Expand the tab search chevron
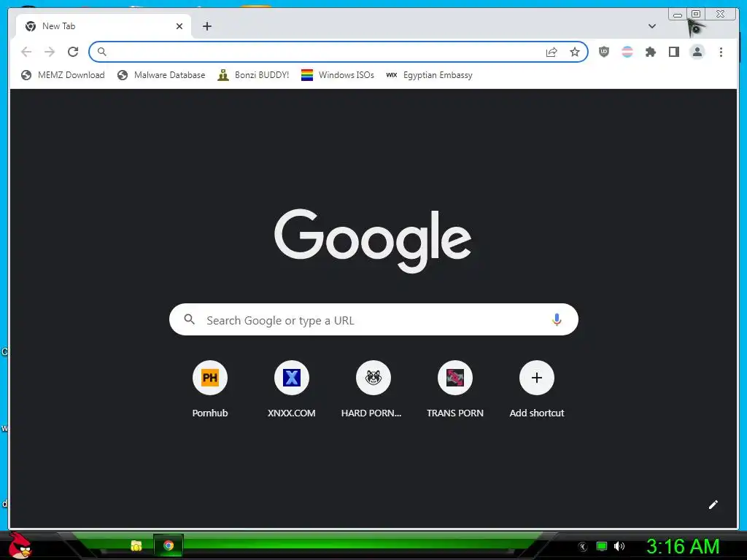 click(651, 26)
